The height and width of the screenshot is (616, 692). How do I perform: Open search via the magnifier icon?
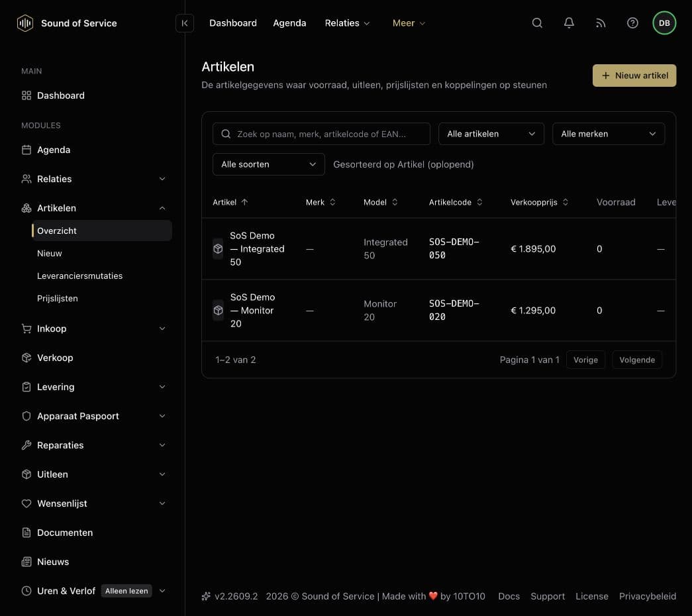537,23
